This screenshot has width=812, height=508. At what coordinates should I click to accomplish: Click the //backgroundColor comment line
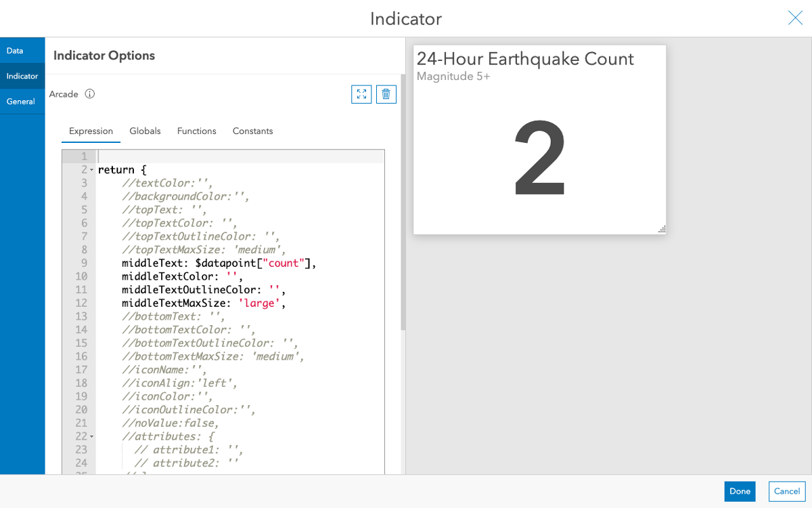[x=186, y=196]
